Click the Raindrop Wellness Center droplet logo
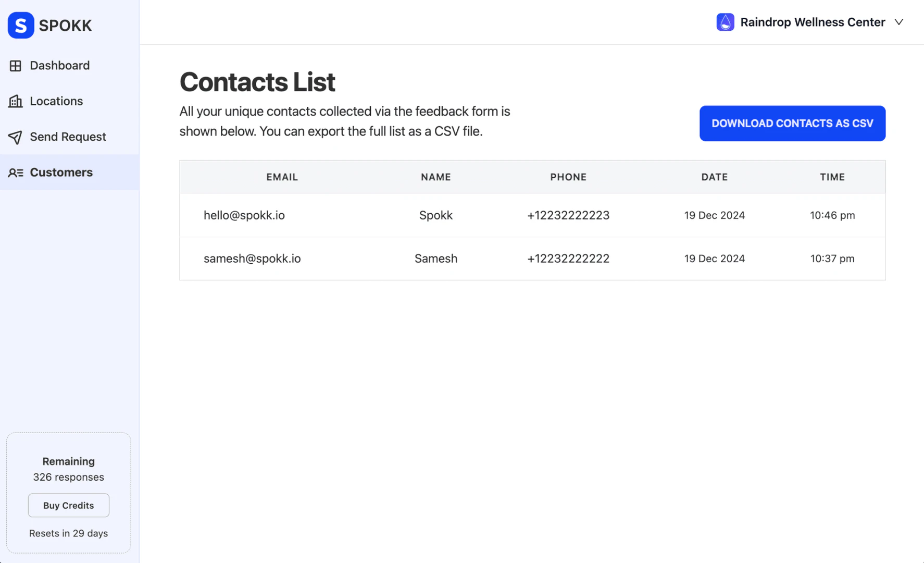924x563 pixels. click(x=725, y=22)
